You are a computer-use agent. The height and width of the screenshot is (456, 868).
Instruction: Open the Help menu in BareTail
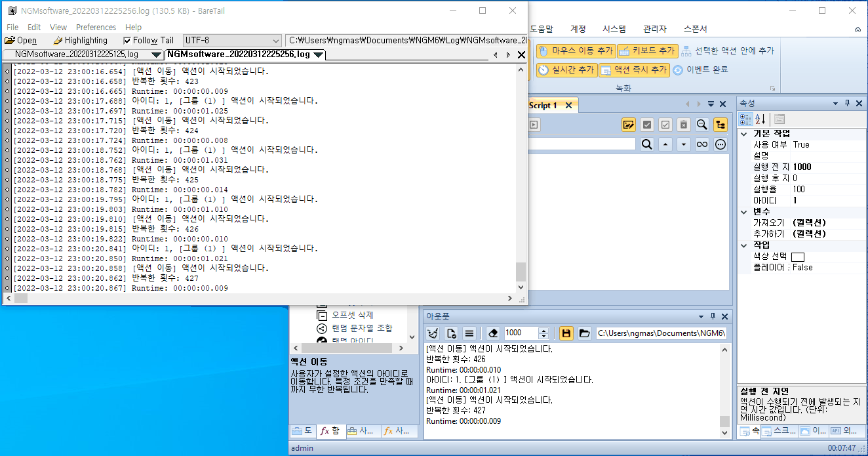(x=133, y=28)
